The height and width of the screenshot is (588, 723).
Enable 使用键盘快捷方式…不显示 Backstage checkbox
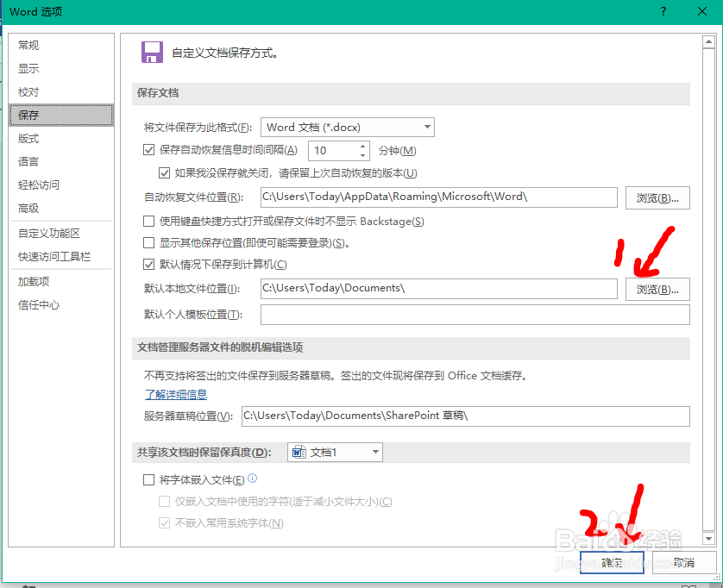(x=148, y=222)
